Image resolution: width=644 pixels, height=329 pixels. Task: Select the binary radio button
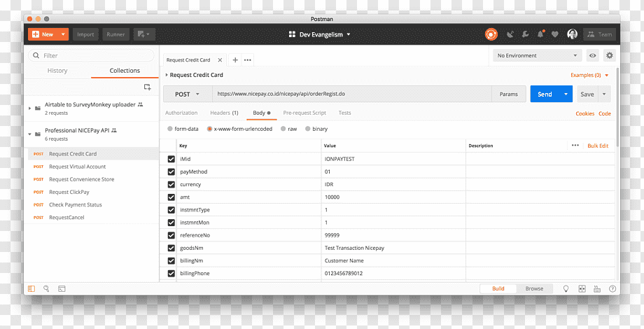307,129
